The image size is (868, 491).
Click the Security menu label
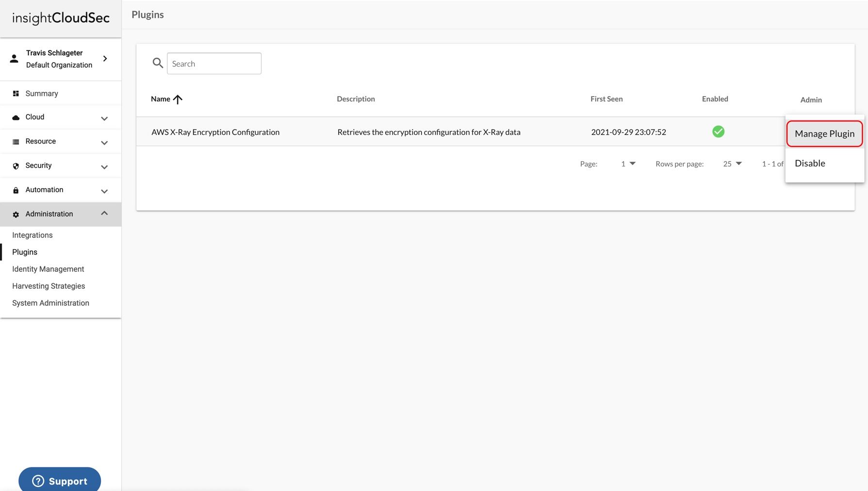[x=38, y=165]
